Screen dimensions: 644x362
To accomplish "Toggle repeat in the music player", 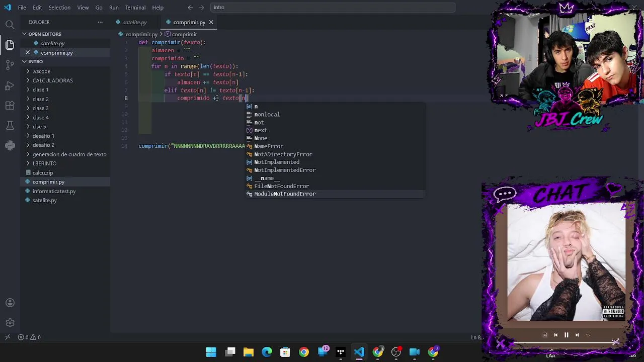I will 588,335.
